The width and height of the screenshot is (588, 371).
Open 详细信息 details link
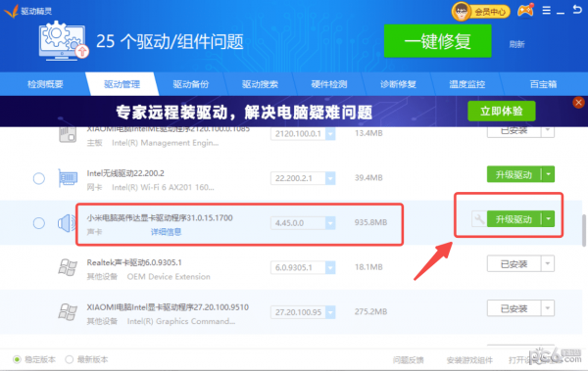coord(166,232)
